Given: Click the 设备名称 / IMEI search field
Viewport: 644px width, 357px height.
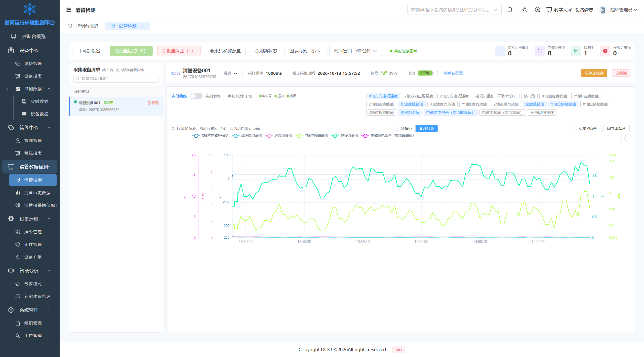Looking at the screenshot, I should coord(116,79).
